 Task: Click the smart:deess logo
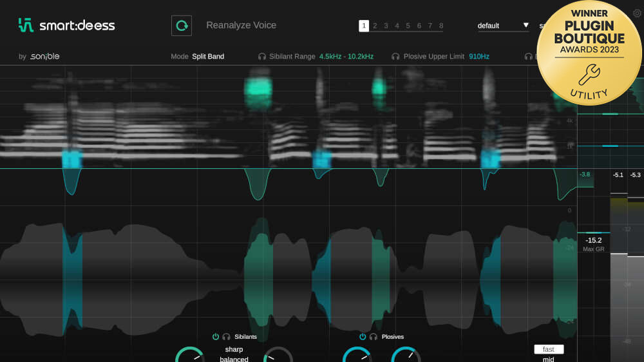[67, 26]
